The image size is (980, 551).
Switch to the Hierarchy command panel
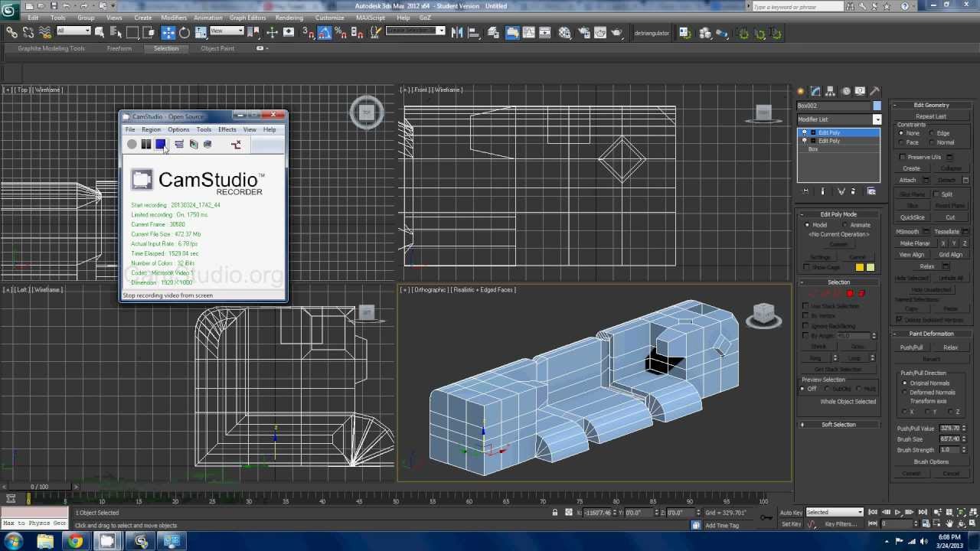831,91
